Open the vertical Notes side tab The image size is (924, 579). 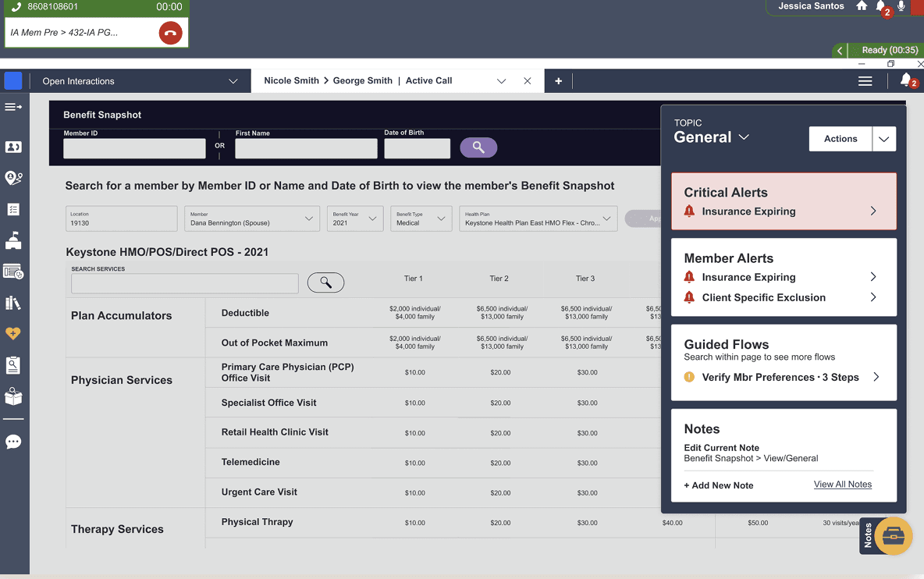point(868,535)
